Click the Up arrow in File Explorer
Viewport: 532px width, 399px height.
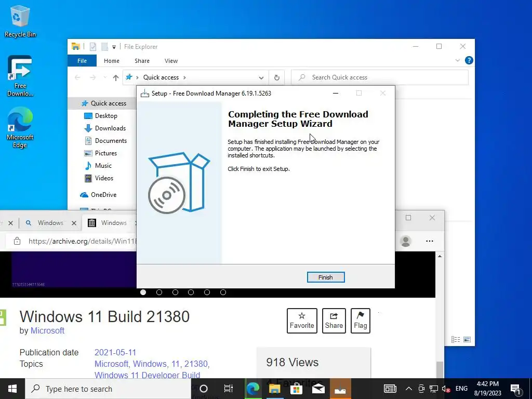[116, 78]
